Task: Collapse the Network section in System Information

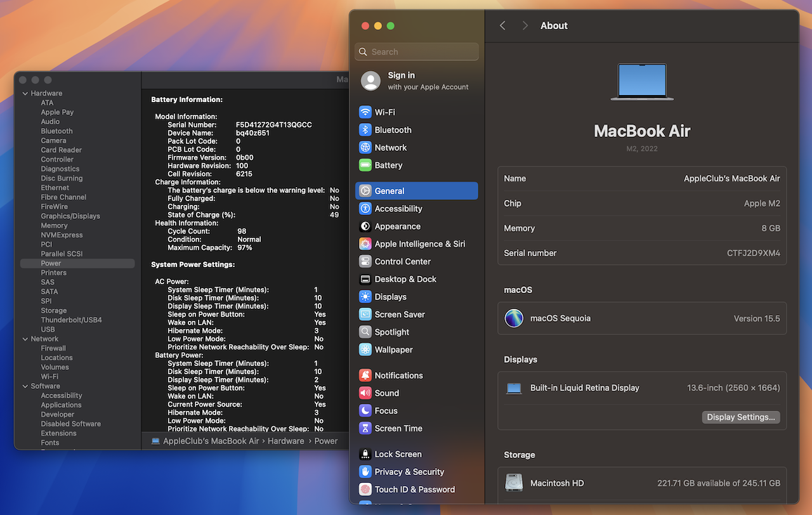Action: pos(25,339)
